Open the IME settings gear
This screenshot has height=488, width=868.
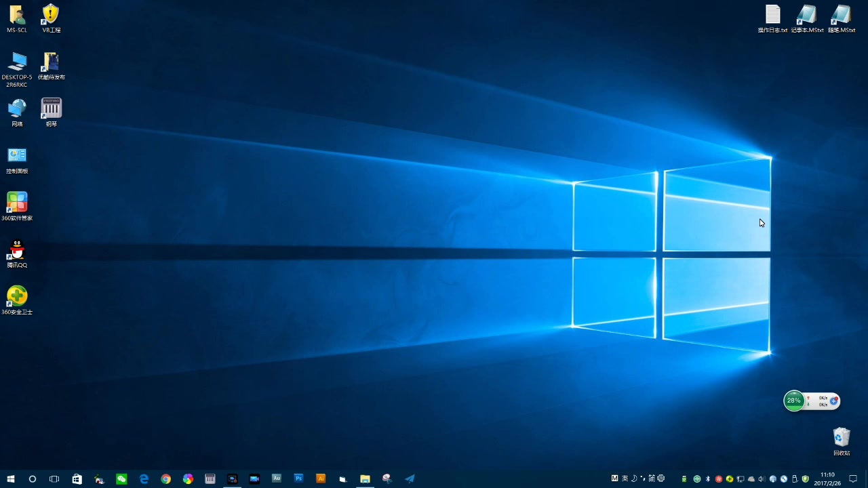pyautogui.click(x=661, y=479)
